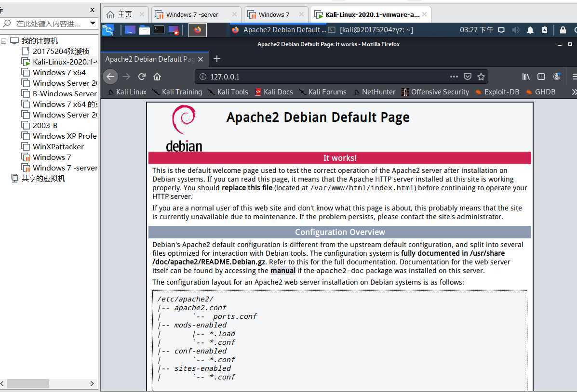Click the power manager battery icon

click(x=545, y=30)
